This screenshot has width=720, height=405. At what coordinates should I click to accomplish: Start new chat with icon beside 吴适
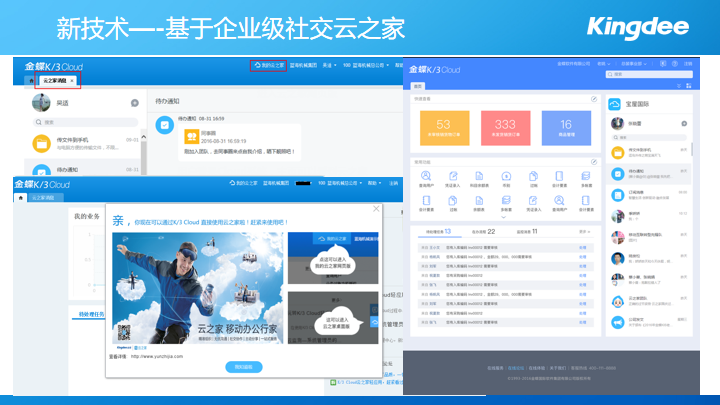pyautogui.click(x=135, y=103)
